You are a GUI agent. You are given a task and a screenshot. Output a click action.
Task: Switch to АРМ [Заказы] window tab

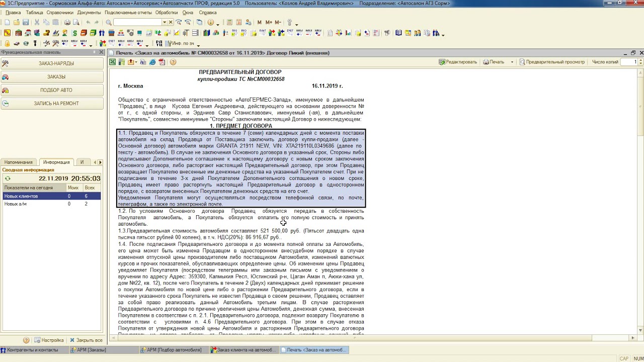coord(104,350)
